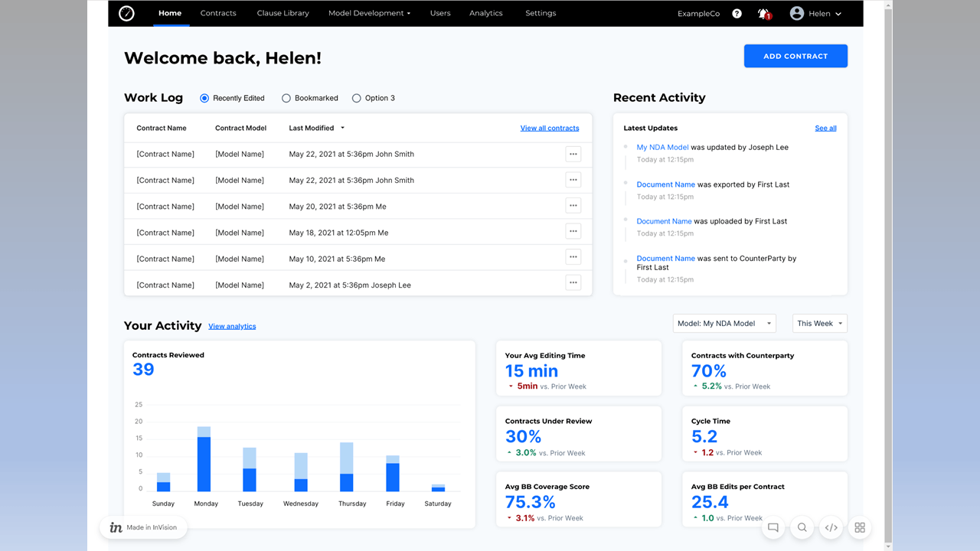Open the three-dot menu for first contract row
Screen dimensions: 980x551
click(573, 154)
